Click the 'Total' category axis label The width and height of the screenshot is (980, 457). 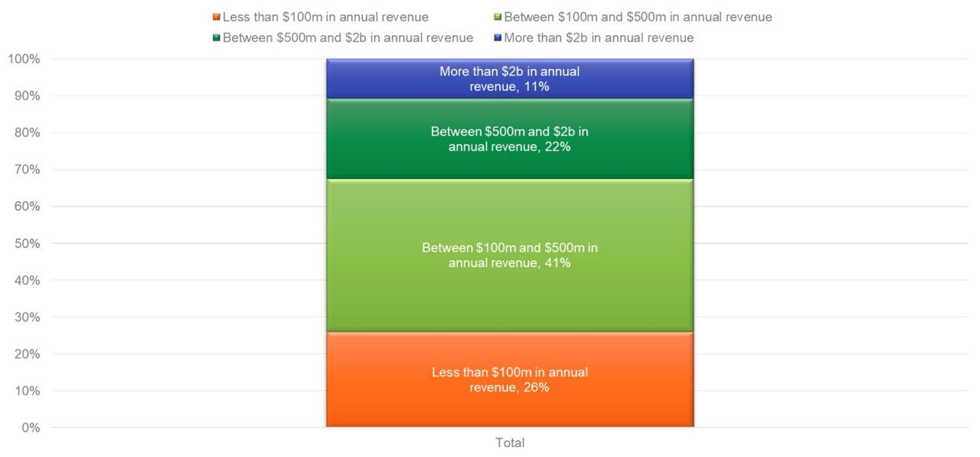pyautogui.click(x=510, y=442)
